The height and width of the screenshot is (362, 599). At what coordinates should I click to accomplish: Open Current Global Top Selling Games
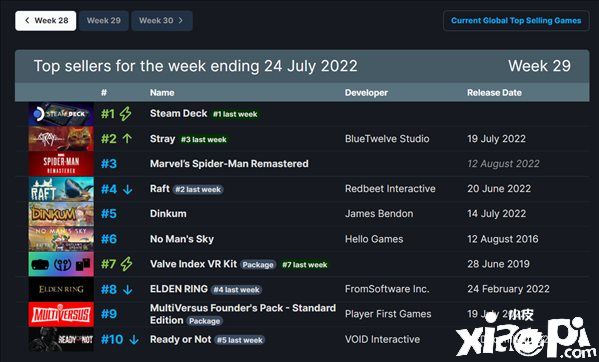tap(516, 21)
